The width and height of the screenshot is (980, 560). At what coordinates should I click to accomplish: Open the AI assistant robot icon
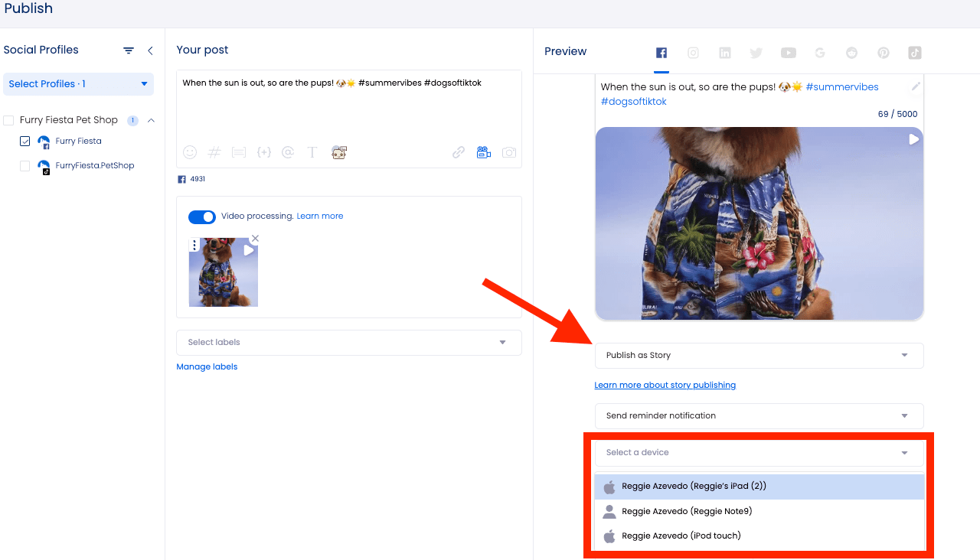[338, 152]
